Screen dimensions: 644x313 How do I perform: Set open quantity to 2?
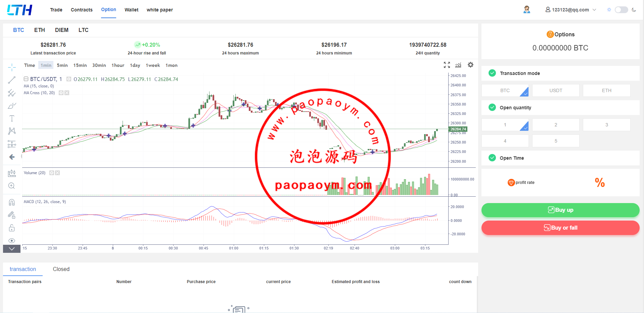[556, 125]
